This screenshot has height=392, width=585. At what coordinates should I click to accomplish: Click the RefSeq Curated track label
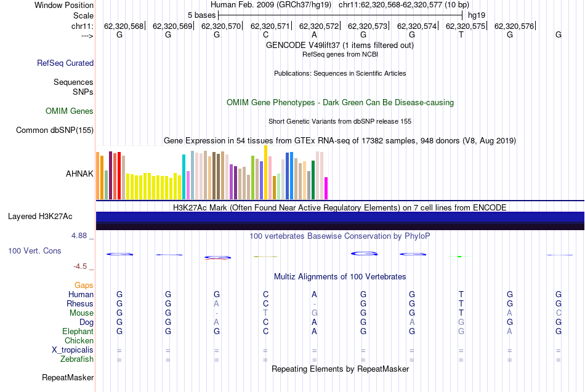tap(65, 63)
